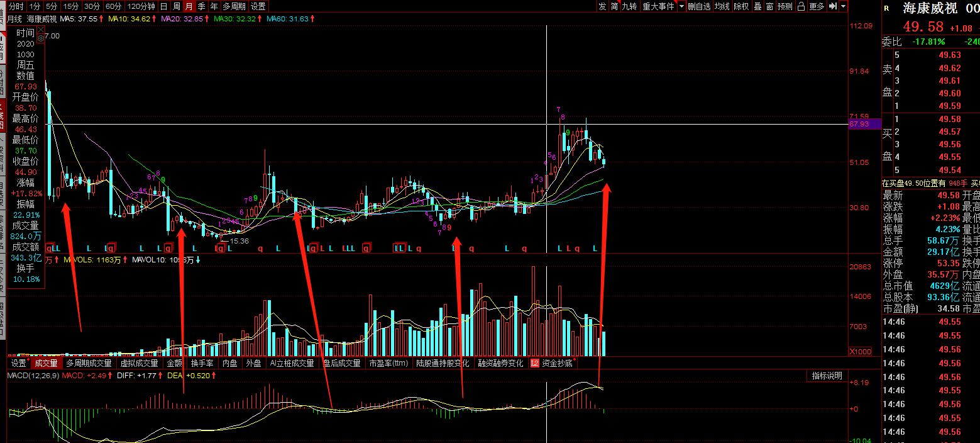The height and width of the screenshot is (443, 980).
Task: Click the MA10: 34.62 label
Action: [129, 19]
